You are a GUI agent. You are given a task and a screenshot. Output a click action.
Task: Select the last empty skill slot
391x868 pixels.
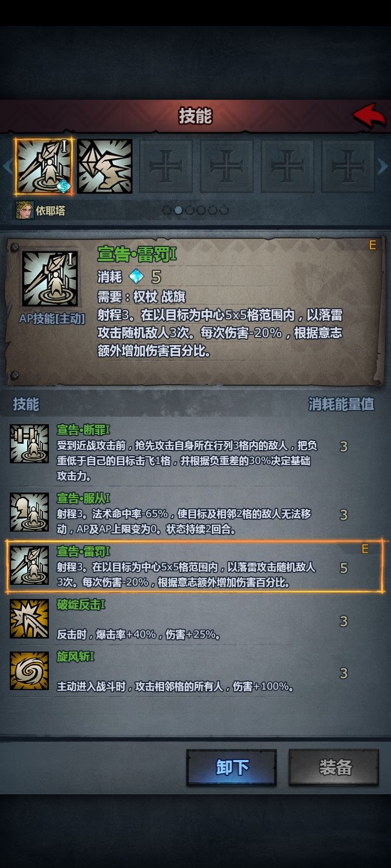click(x=347, y=167)
